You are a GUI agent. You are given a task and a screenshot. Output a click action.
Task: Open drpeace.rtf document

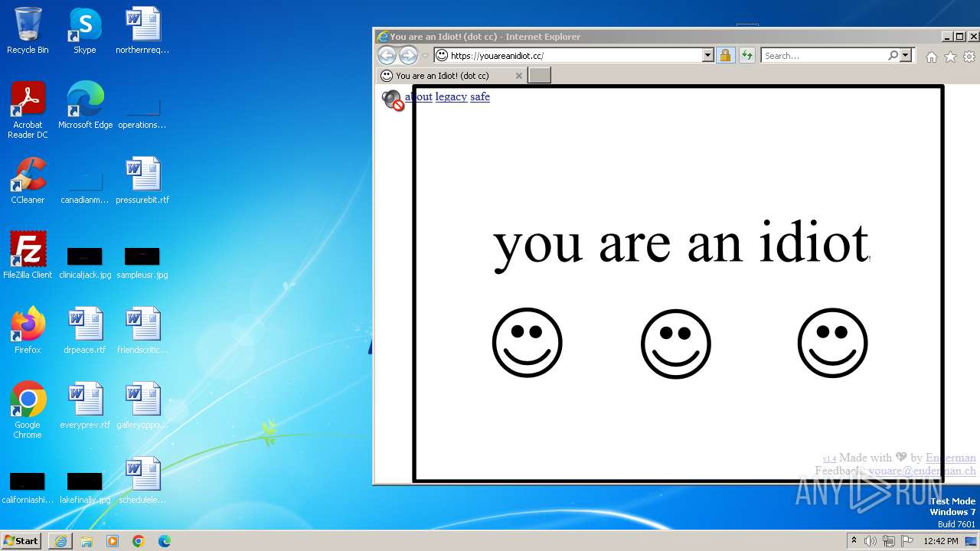click(x=85, y=331)
